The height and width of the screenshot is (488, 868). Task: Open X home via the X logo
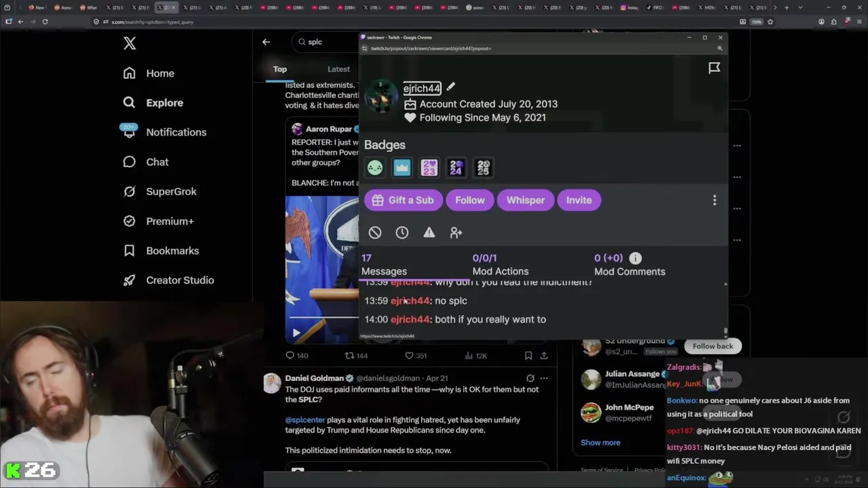(130, 43)
